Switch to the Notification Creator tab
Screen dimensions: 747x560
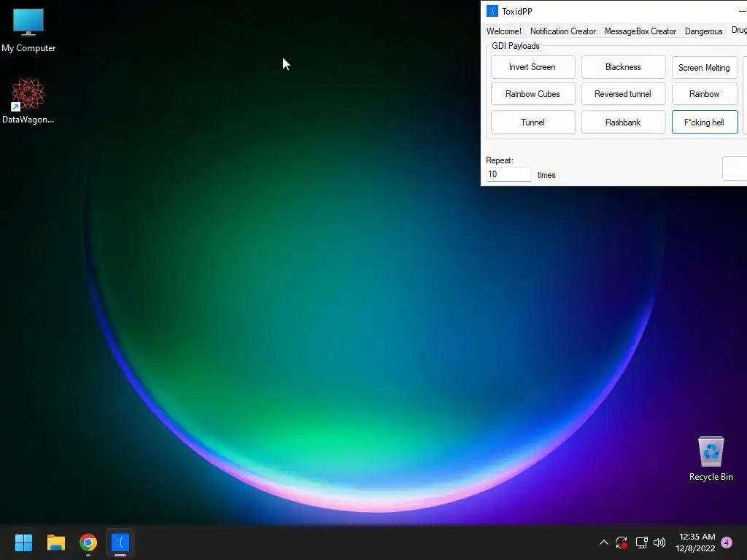[562, 31]
